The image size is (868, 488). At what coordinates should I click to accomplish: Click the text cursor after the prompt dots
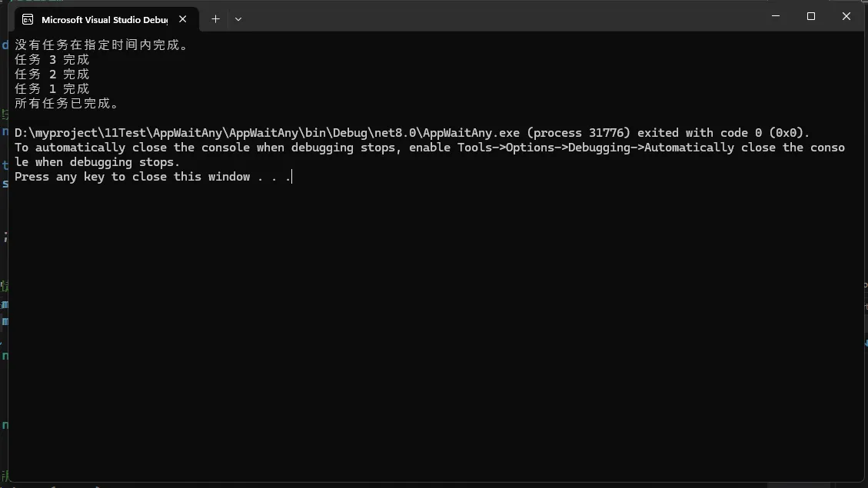click(x=293, y=177)
